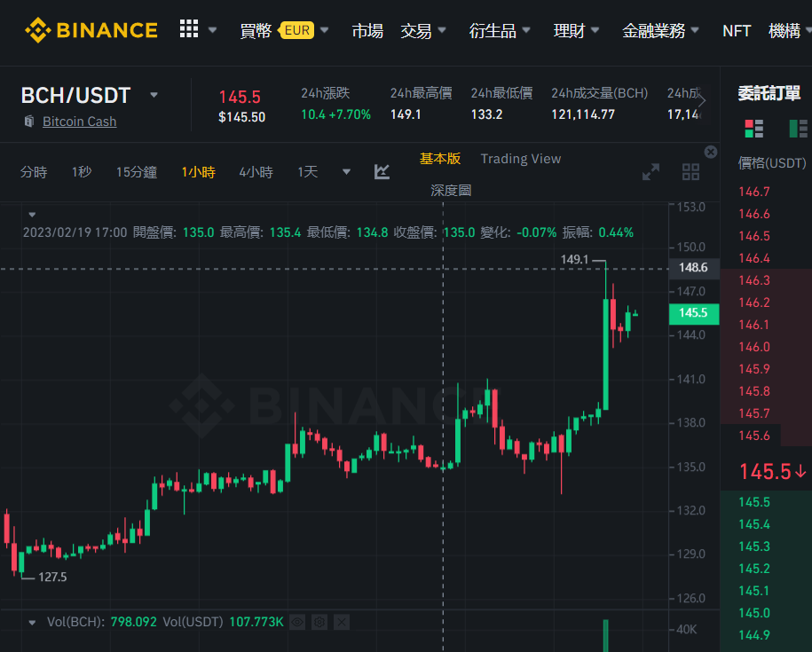
Task: Open the 買幣 EUR menu
Action: coord(277,30)
